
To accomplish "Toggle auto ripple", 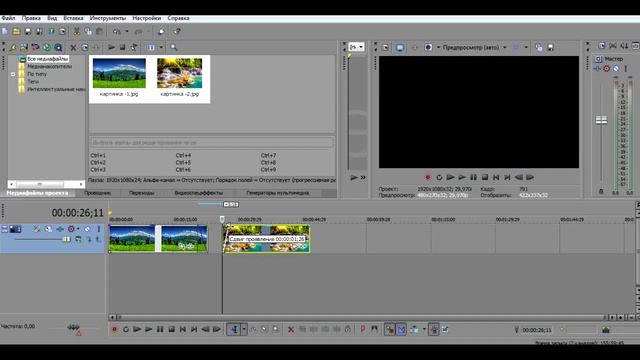I will pos(414,329).
